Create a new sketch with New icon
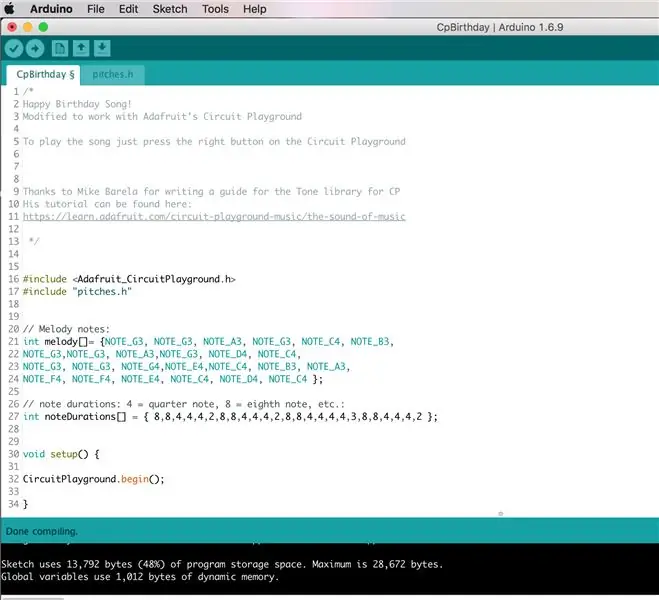This screenshot has width=659, height=600. (60, 48)
